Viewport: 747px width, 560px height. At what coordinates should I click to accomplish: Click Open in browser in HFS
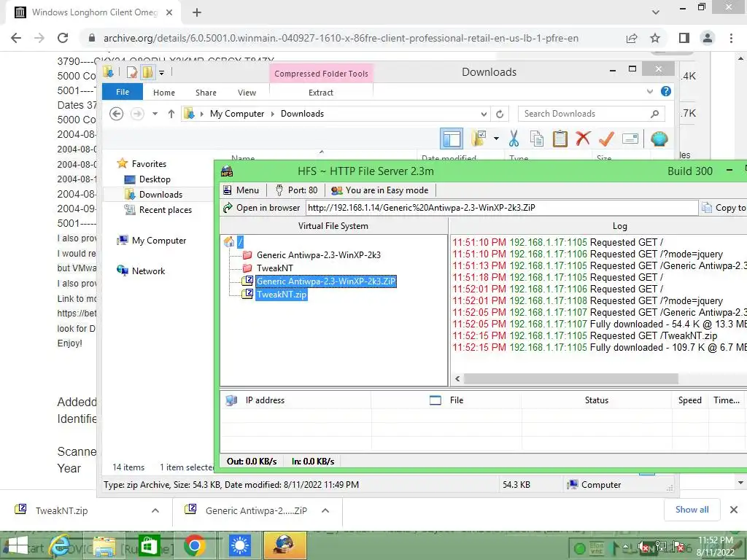coord(262,208)
